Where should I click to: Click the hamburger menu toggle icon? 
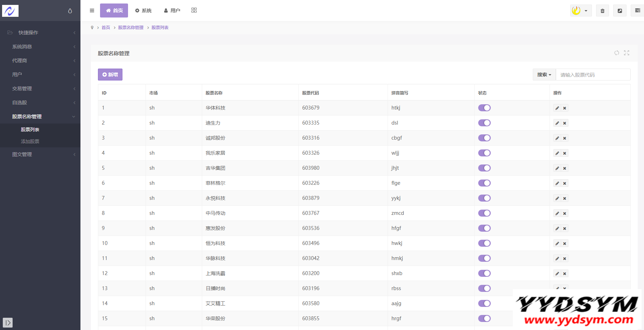pos(92,10)
